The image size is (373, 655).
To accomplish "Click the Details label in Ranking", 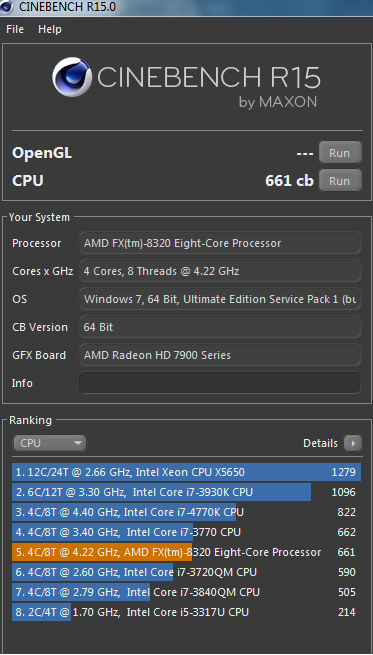I will point(320,443).
